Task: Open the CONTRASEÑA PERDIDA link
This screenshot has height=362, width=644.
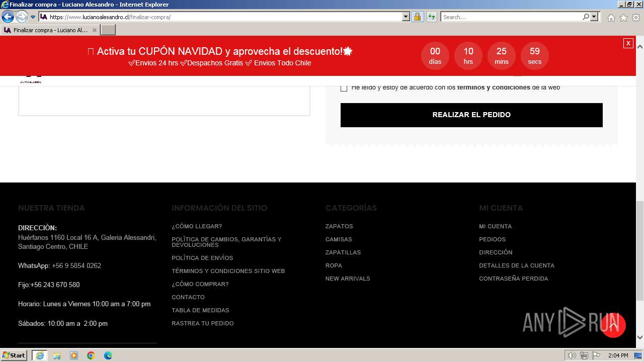Action: [x=514, y=279]
